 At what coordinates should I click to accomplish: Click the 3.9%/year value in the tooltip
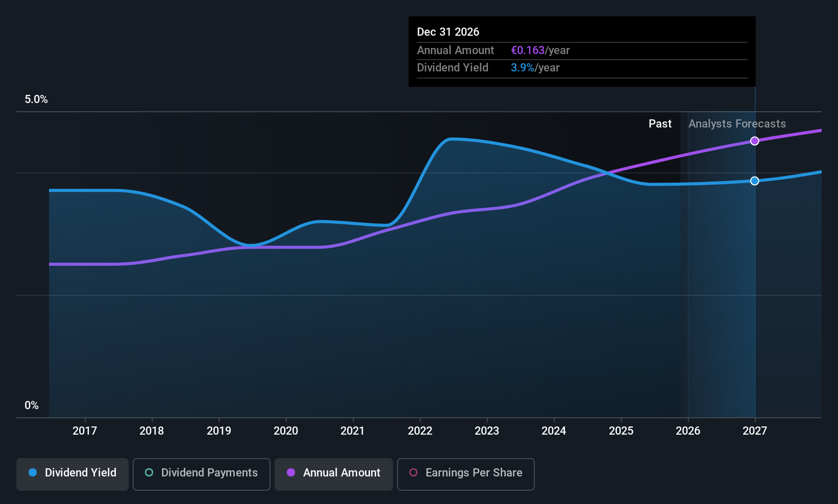pyautogui.click(x=523, y=67)
